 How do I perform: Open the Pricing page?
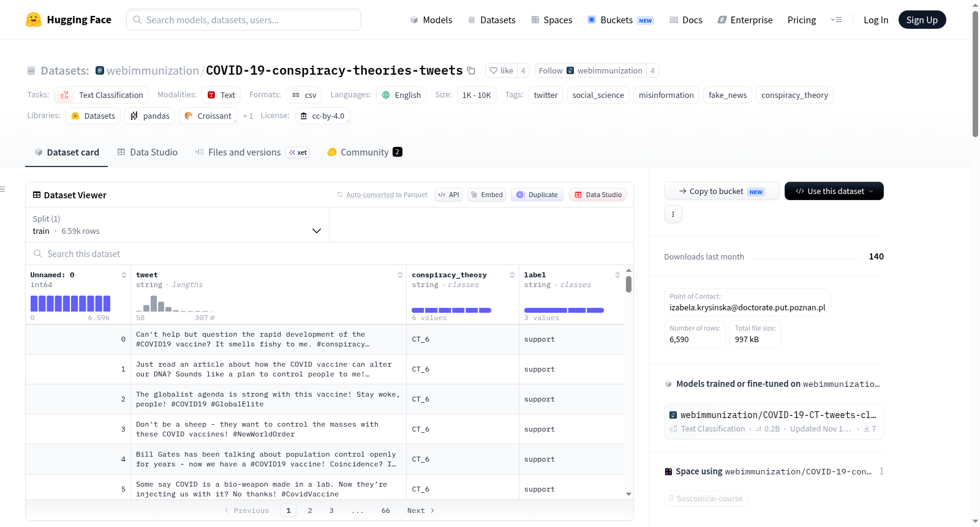[x=802, y=20]
